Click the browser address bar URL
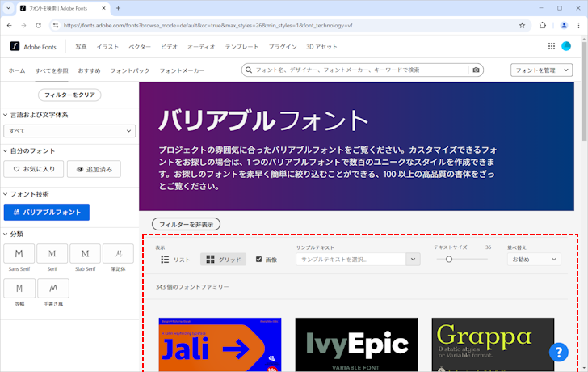This screenshot has height=372, width=588. coord(208,26)
